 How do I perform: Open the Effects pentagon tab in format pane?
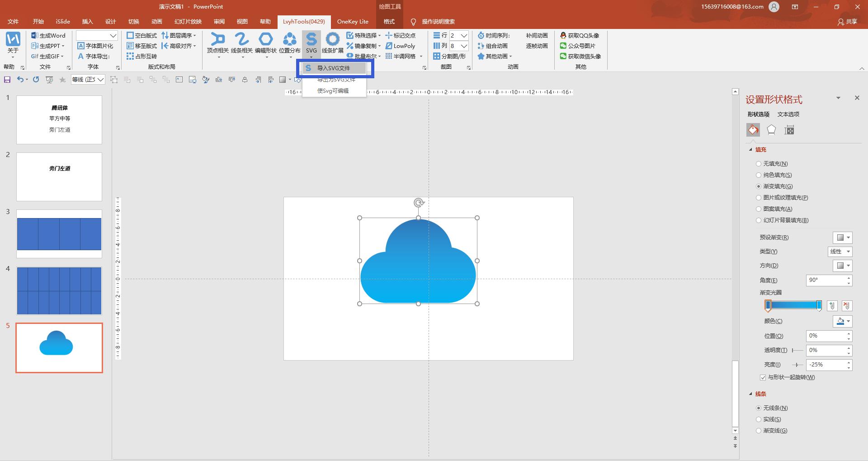771,130
